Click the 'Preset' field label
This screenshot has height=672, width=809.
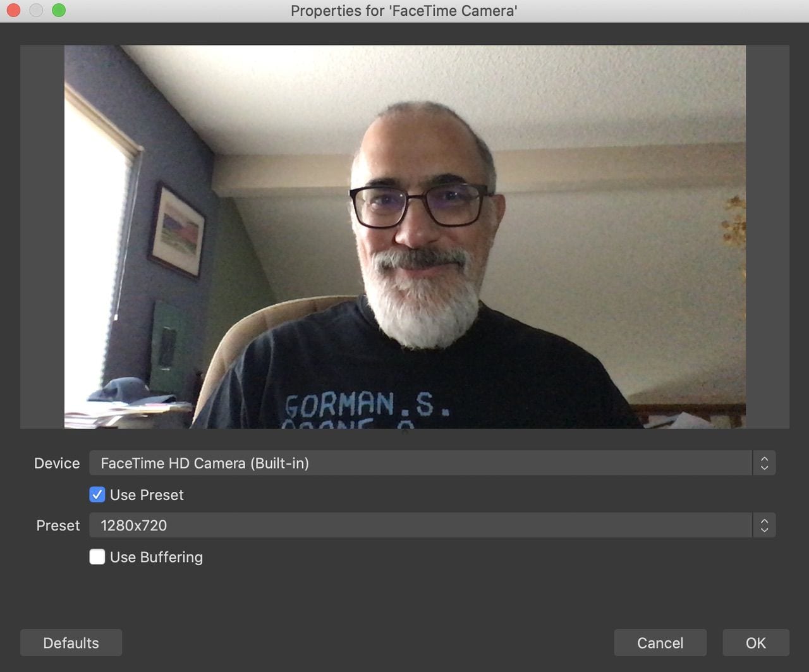click(x=58, y=525)
